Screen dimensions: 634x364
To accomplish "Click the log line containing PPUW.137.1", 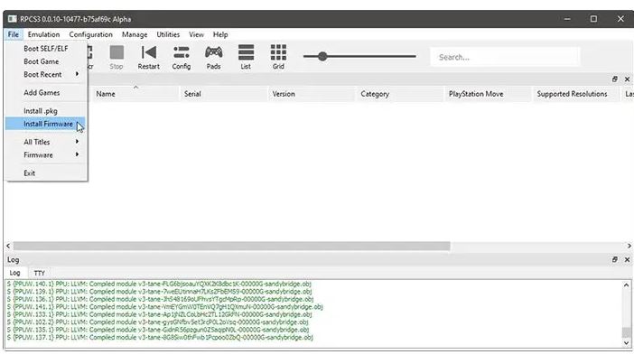I will coord(160,337).
